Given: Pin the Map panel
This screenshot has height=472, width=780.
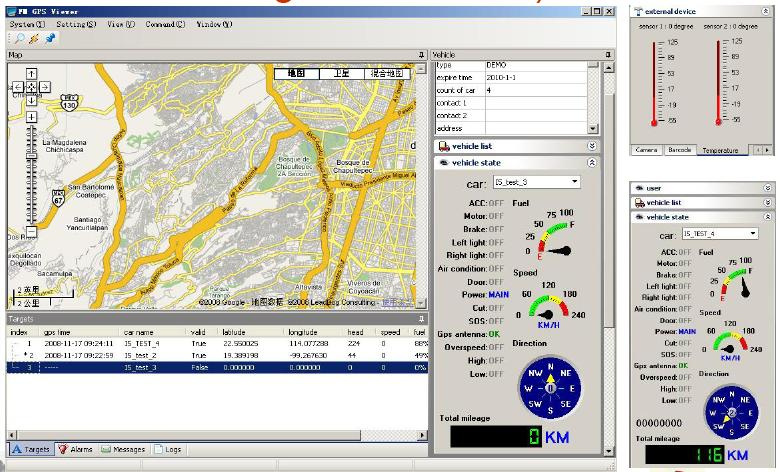Looking at the screenshot, I should tap(421, 55).
